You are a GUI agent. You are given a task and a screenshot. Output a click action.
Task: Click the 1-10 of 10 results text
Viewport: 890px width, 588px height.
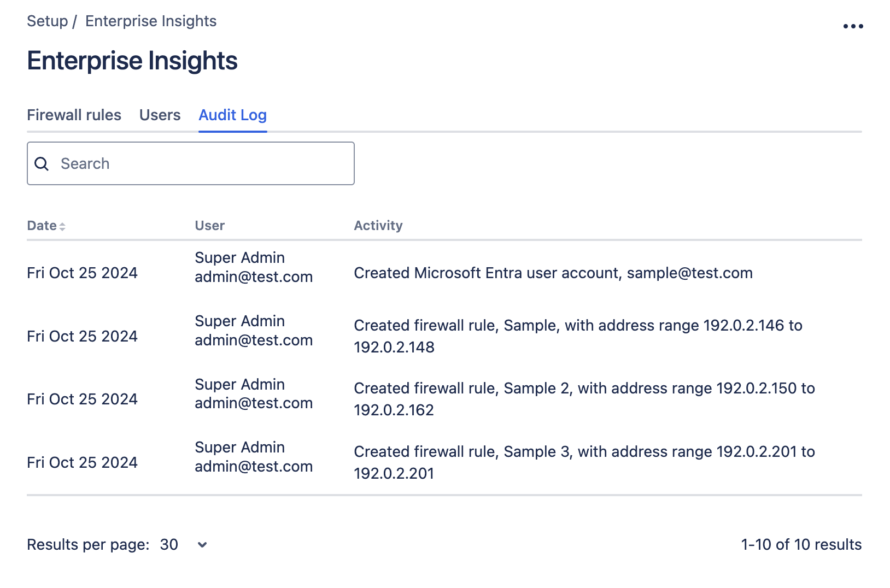801,545
